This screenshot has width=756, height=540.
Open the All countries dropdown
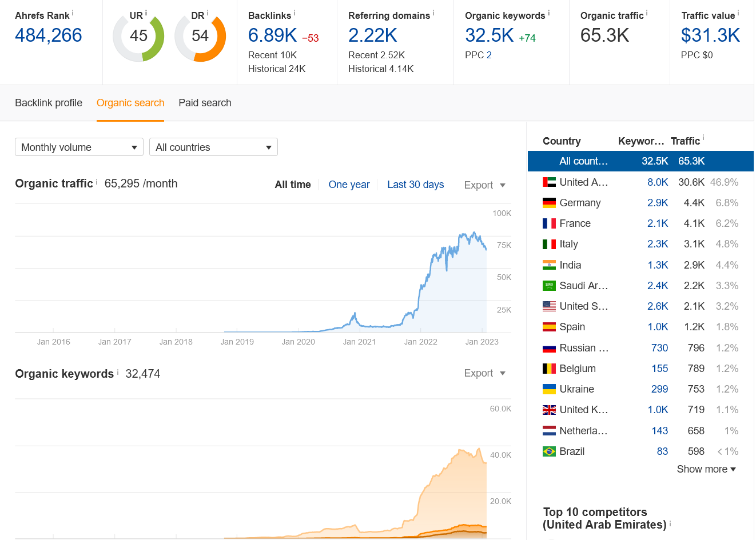tap(213, 147)
